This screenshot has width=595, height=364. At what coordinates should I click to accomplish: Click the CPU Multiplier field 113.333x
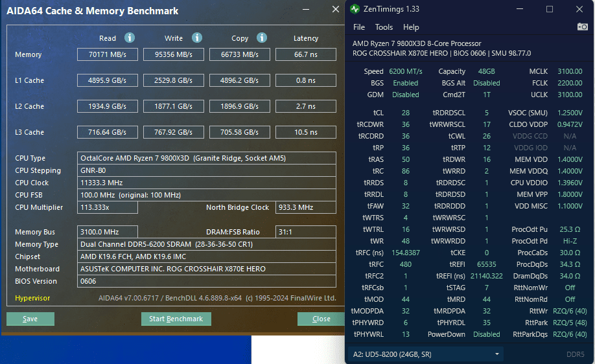108,207
